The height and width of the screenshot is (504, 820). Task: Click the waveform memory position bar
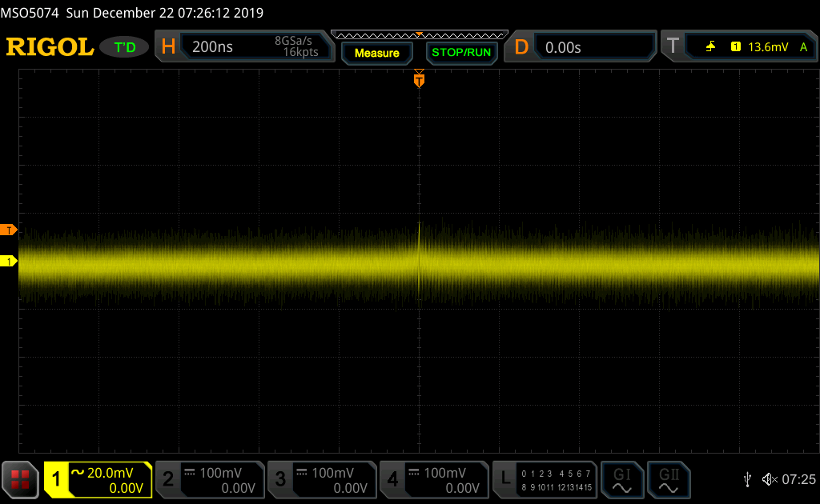pos(420,35)
